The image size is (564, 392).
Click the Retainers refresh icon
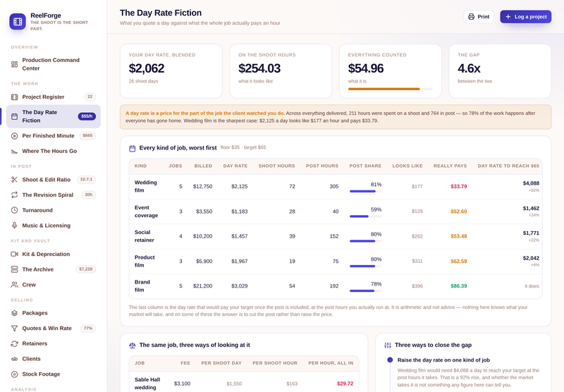click(14, 343)
